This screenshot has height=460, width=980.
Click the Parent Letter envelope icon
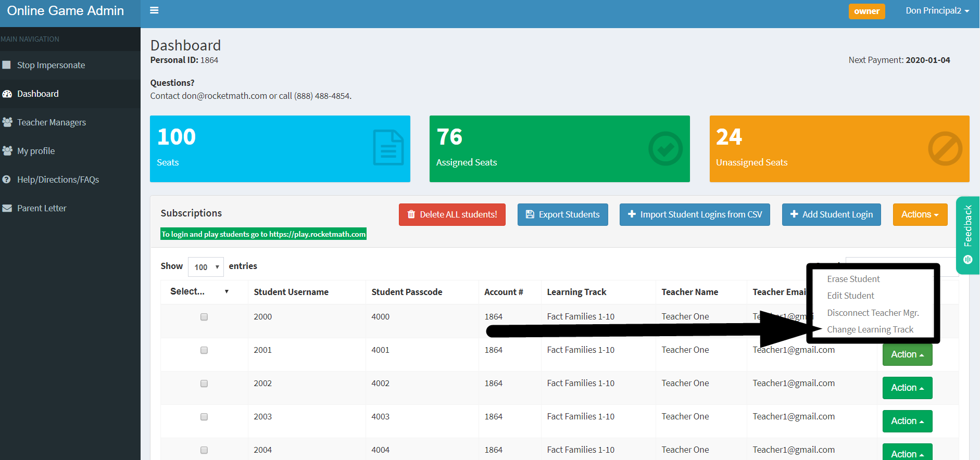point(7,208)
